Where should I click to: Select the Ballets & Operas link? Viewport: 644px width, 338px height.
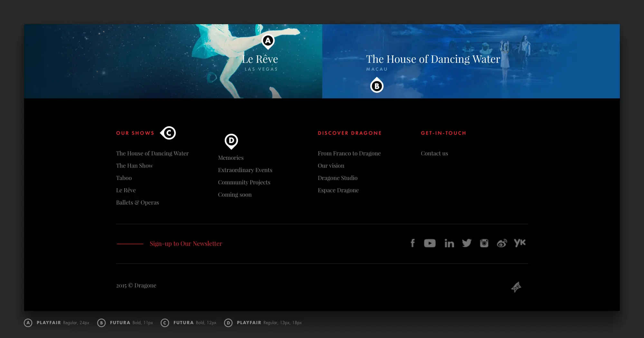tap(137, 202)
